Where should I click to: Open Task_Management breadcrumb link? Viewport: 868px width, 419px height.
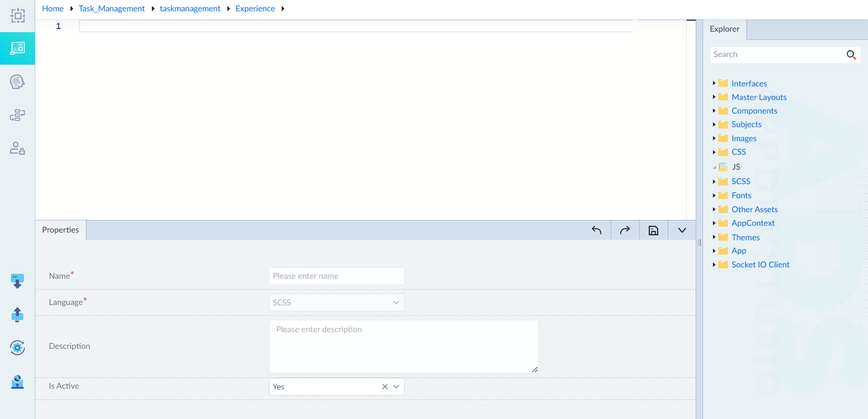(x=112, y=9)
